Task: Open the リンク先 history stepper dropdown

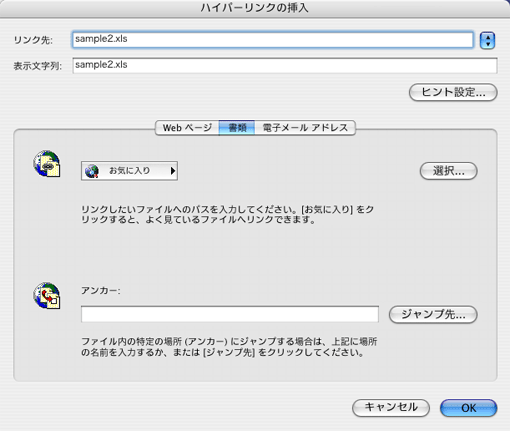Action: 487,41
